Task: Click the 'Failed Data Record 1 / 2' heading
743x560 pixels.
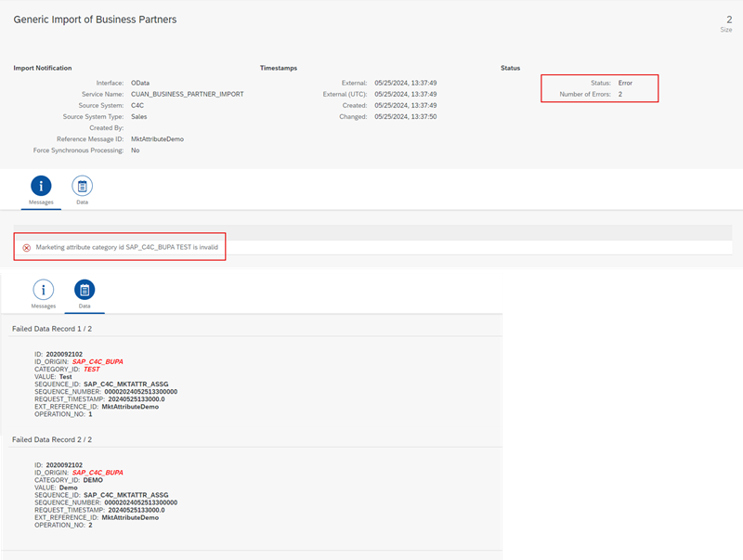Action: pos(52,329)
